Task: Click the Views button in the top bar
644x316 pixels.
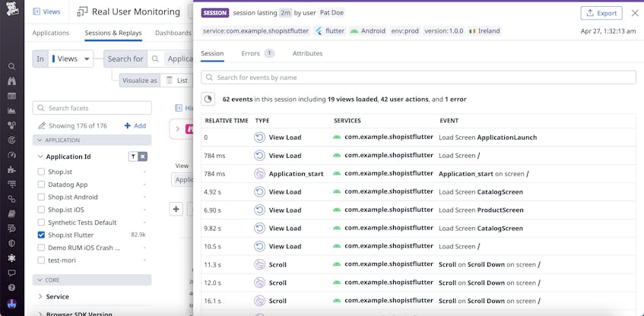Action: pos(46,12)
